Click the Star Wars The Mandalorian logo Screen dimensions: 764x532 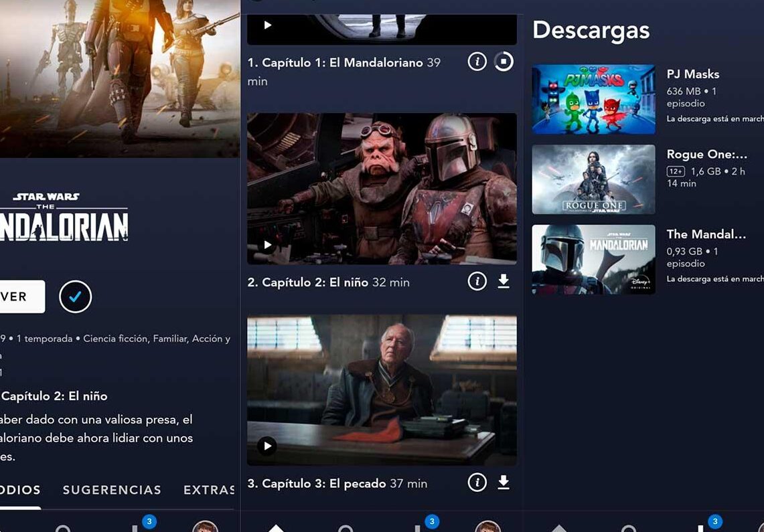tap(64, 217)
